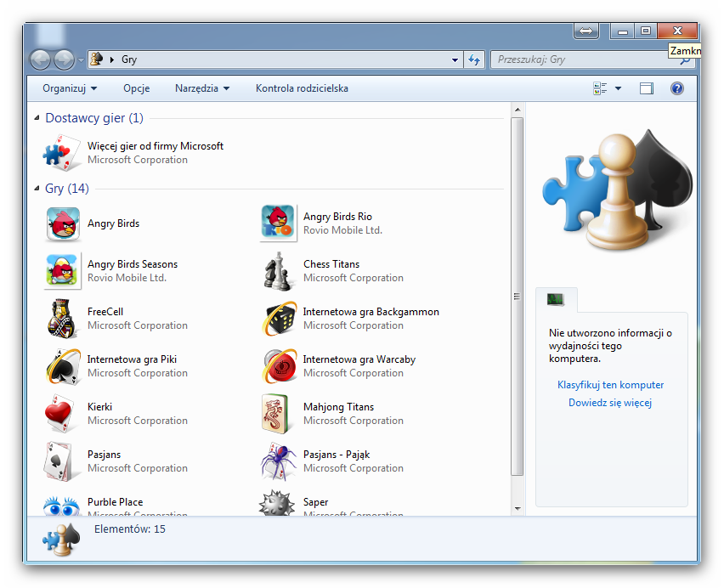The height and width of the screenshot is (588, 724).
Task: Expand the address bar history dropdown
Action: coord(455,60)
